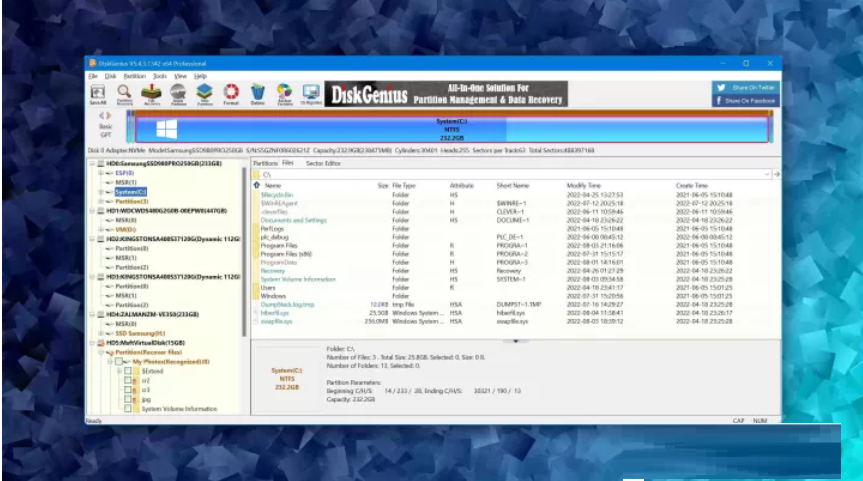Click the folder path input field
The width and height of the screenshot is (863, 481).
point(510,174)
